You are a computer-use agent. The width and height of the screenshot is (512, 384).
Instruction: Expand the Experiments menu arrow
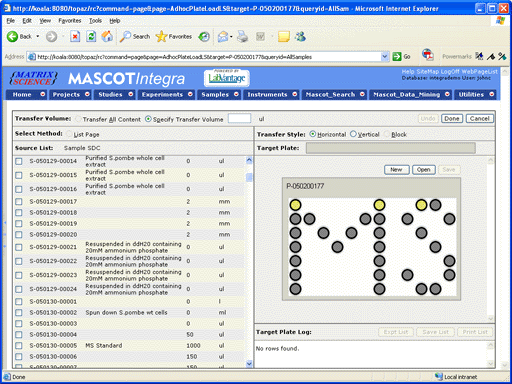190,94
